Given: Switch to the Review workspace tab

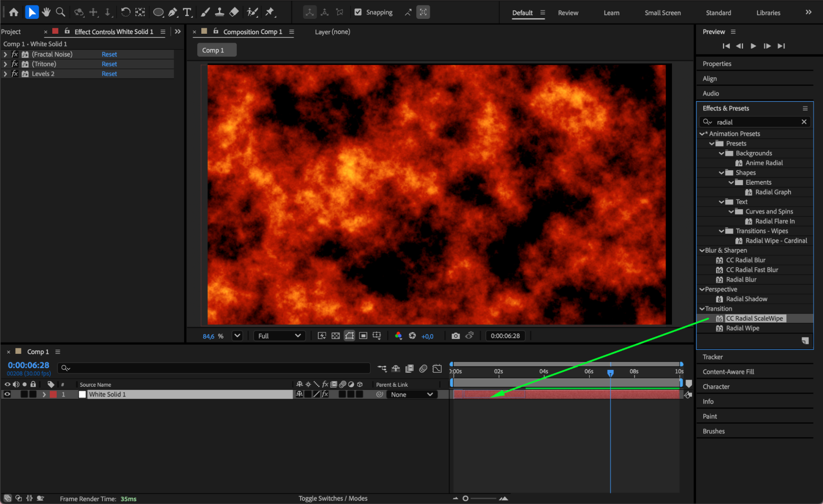Looking at the screenshot, I should (568, 13).
